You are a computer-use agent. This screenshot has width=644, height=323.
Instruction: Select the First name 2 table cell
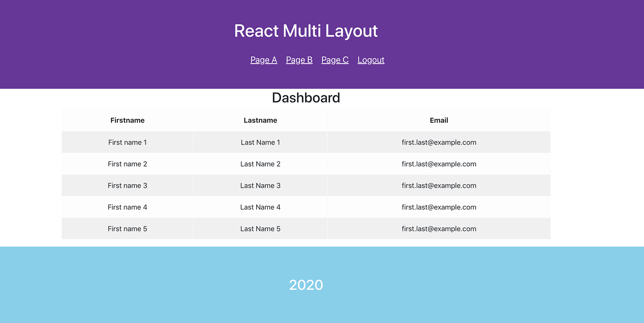[127, 164]
